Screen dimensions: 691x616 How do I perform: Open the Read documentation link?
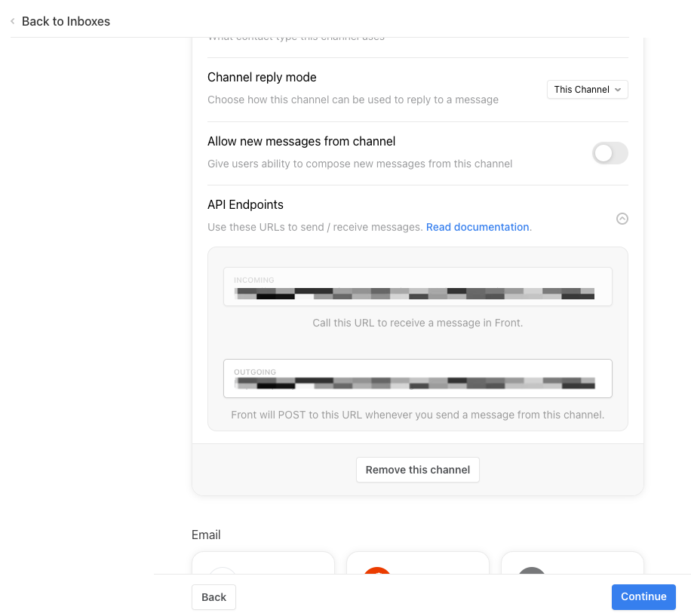coord(478,227)
